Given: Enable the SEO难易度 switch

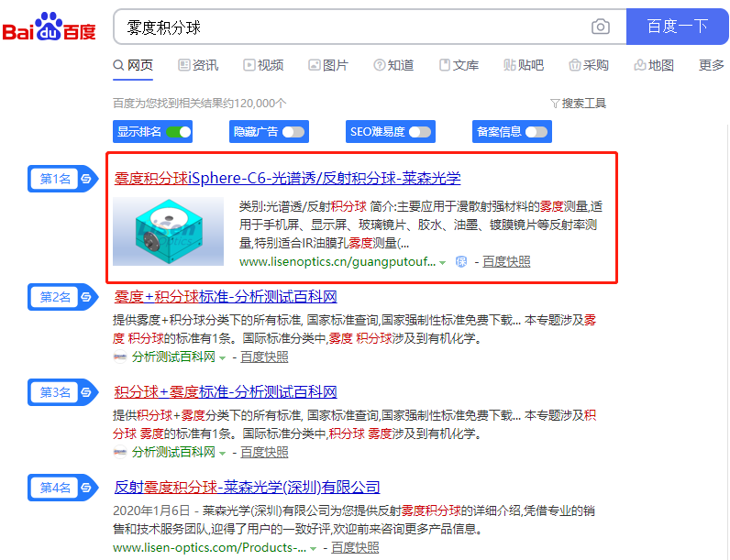Looking at the screenshot, I should pyautogui.click(x=420, y=132).
